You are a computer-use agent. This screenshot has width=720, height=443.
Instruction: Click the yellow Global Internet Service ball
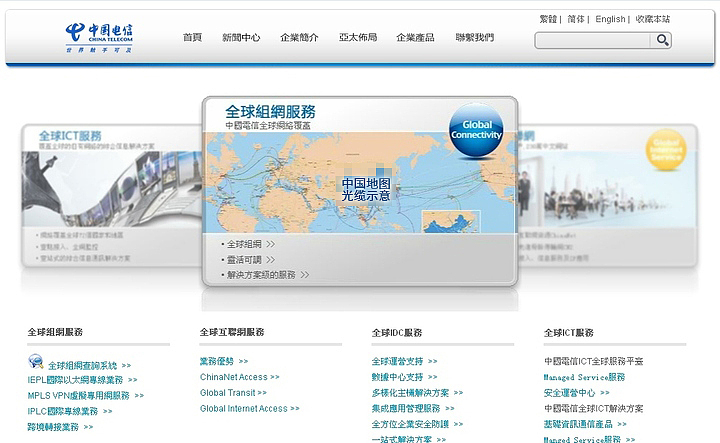666,150
